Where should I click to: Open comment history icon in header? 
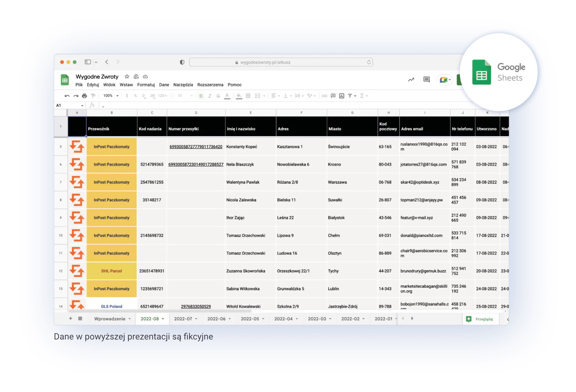[x=426, y=80]
